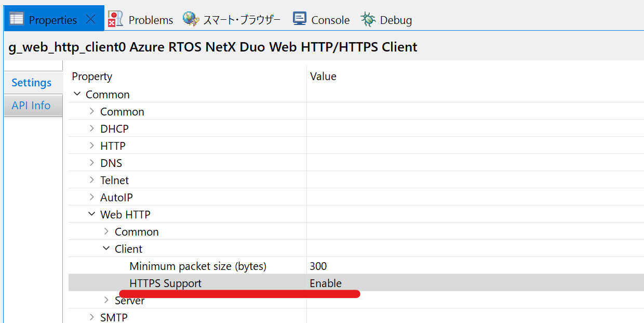
Task: Close the Properties tab
Action: coord(90,20)
